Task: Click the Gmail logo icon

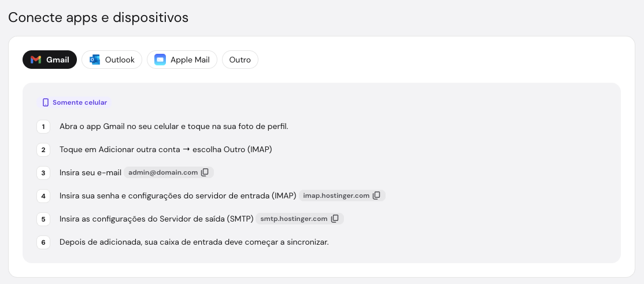Action: [x=36, y=60]
